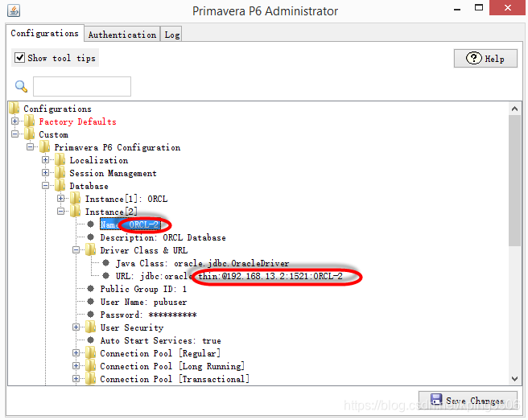
Task: Click the Instance[2] folder icon
Action: (x=76, y=212)
